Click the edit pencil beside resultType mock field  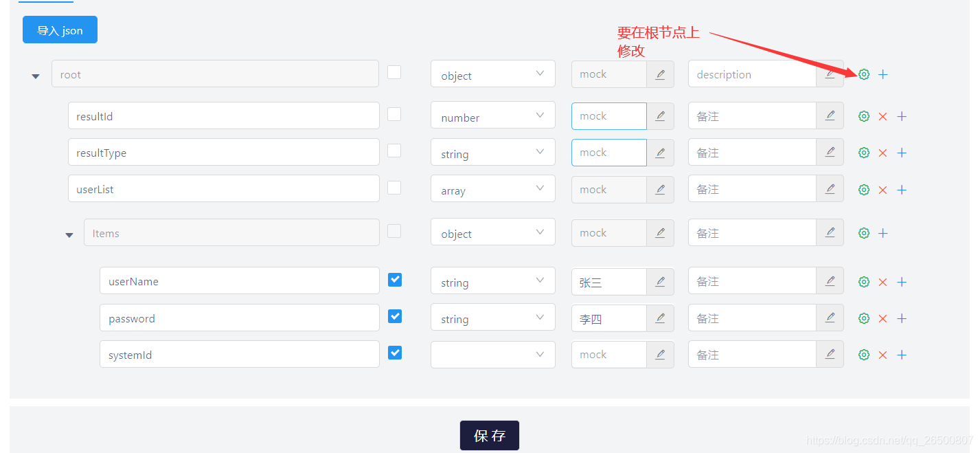[660, 152]
